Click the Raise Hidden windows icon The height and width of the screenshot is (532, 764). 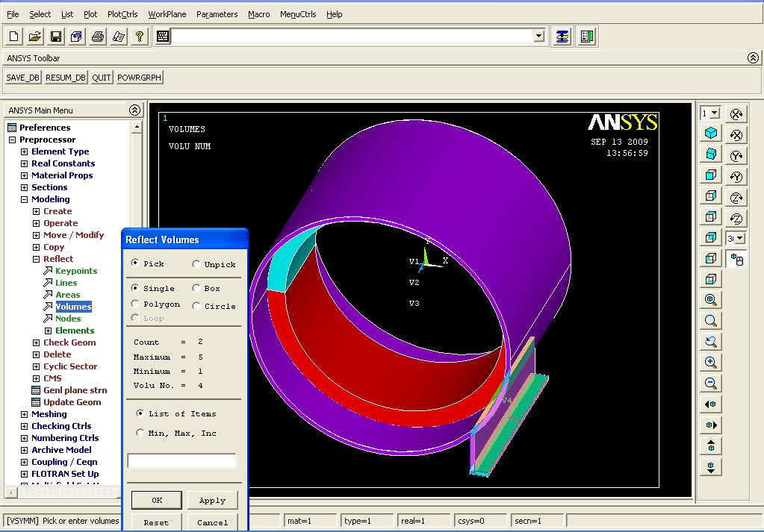click(x=562, y=37)
